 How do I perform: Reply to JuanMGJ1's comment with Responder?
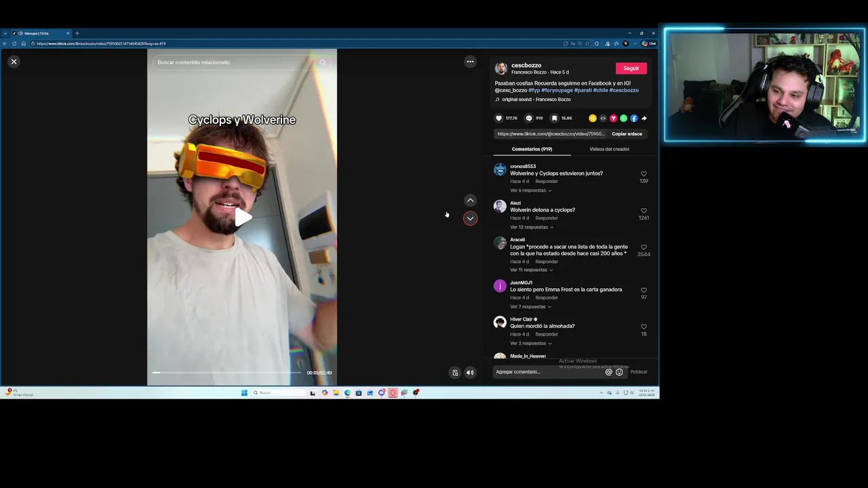point(547,298)
